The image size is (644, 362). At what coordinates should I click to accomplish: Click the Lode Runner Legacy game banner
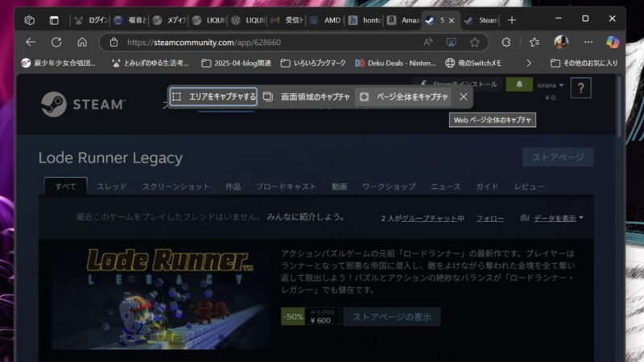click(x=161, y=298)
